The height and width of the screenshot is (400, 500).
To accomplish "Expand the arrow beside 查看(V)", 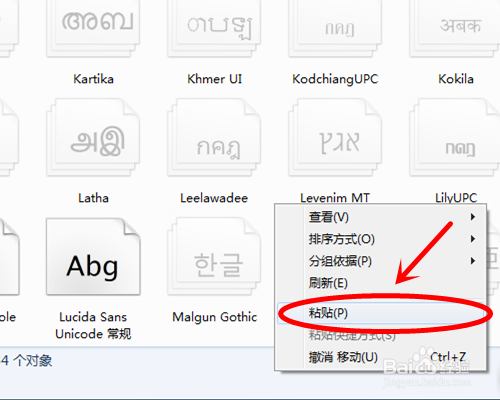I will (473, 217).
